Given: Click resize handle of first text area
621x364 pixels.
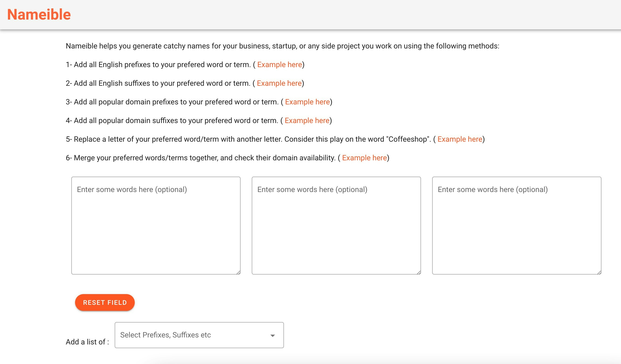Looking at the screenshot, I should pos(238,272).
